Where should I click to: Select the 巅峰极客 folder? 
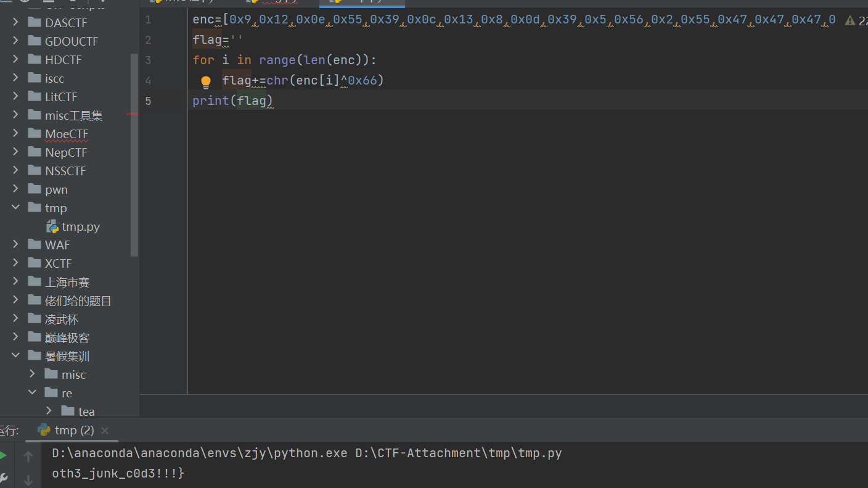[x=67, y=338]
